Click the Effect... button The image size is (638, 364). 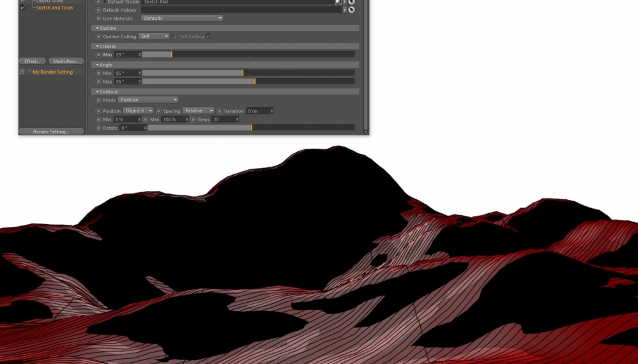[x=33, y=61]
